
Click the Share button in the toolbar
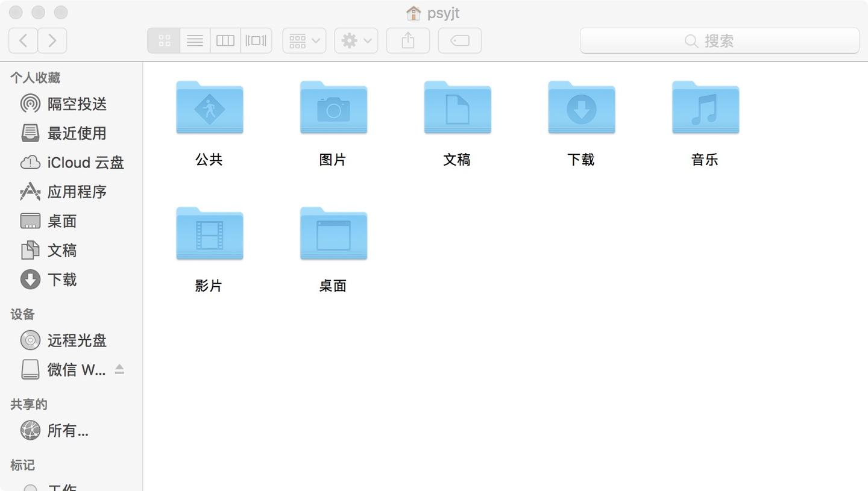407,40
